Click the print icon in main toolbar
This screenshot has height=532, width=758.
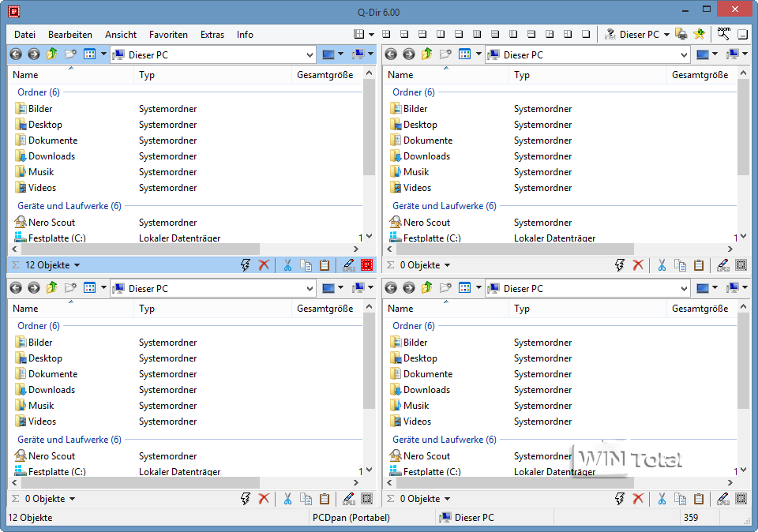681,34
